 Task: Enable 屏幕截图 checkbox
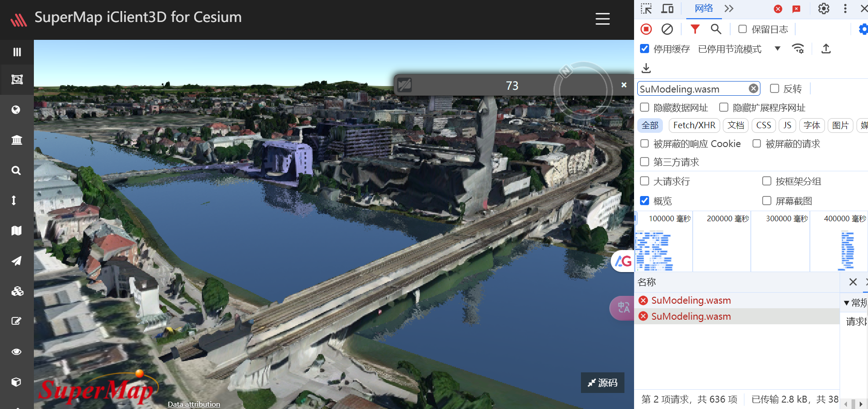point(767,201)
